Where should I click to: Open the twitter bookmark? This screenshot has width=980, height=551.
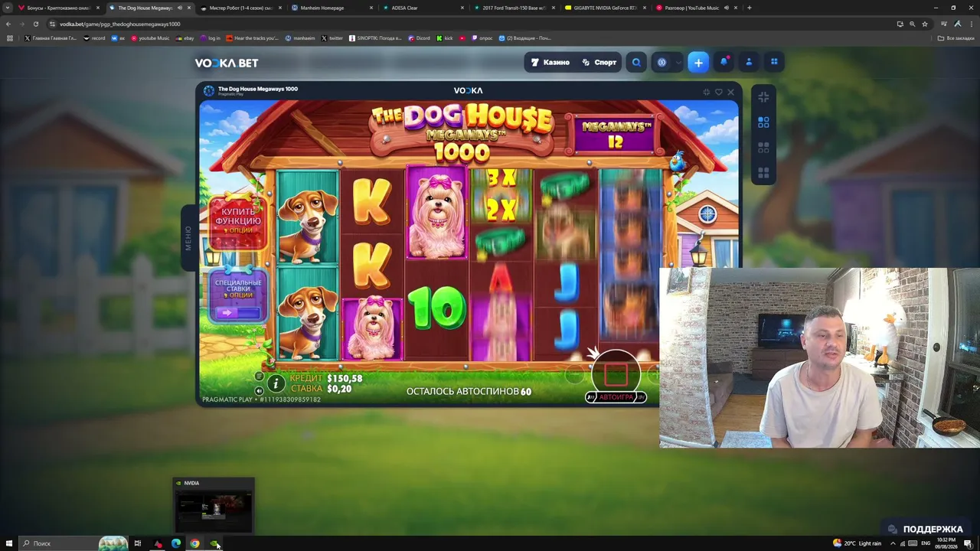[332, 38]
